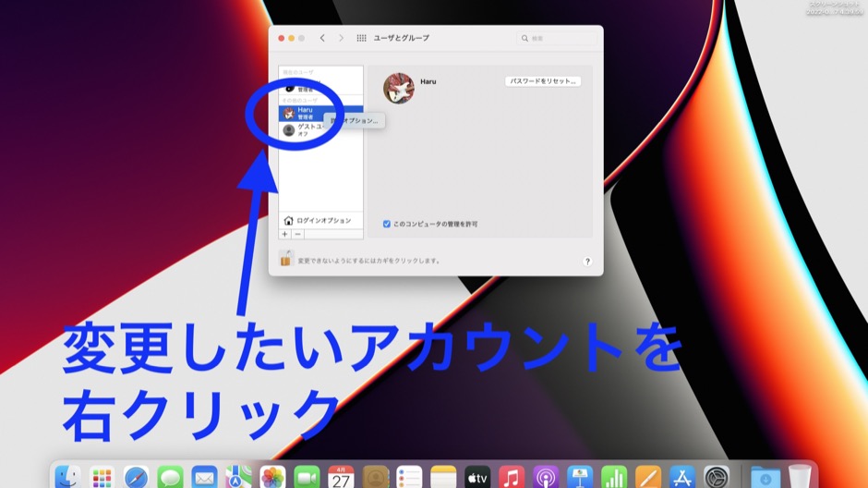Open the App Store from the Dock
The width and height of the screenshot is (868, 488).
tap(682, 478)
